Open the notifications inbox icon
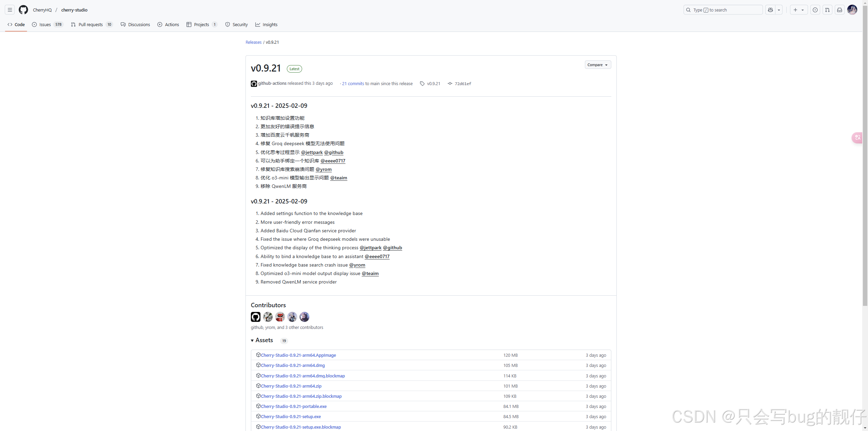The width and height of the screenshot is (868, 431). tap(840, 10)
